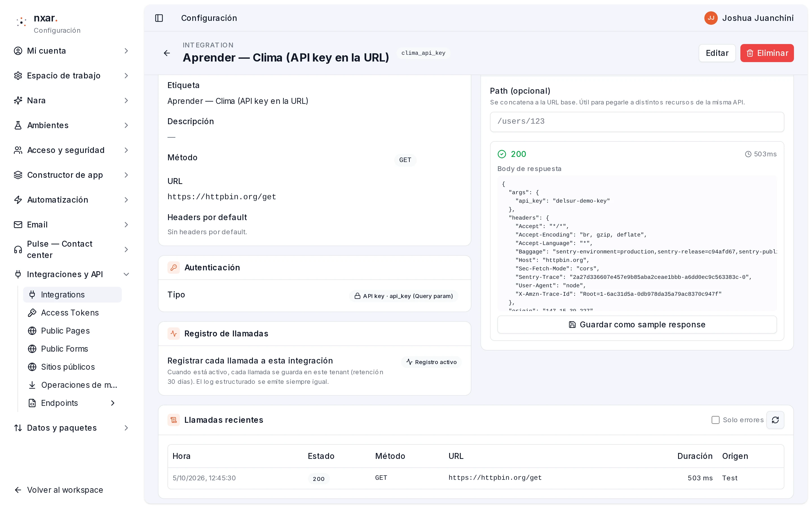Screen dimensions: 812x508
Task: Open Public Pages in the sidebar
Action: (72, 331)
